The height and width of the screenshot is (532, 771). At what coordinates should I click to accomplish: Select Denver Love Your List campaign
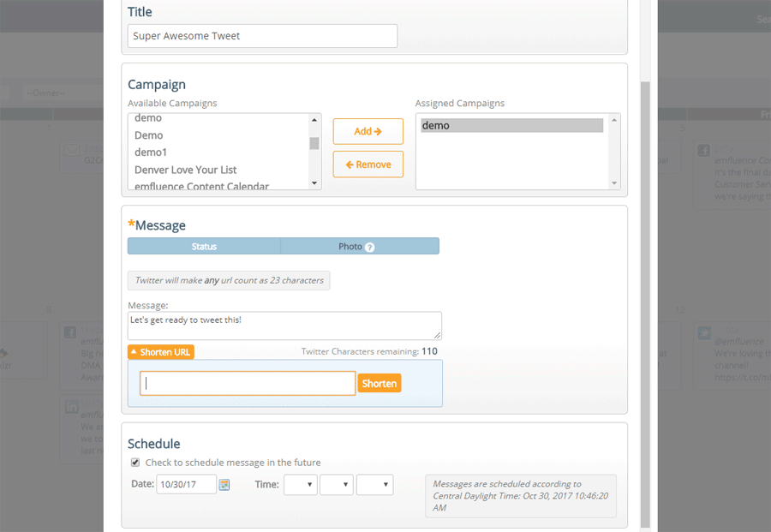click(x=186, y=170)
